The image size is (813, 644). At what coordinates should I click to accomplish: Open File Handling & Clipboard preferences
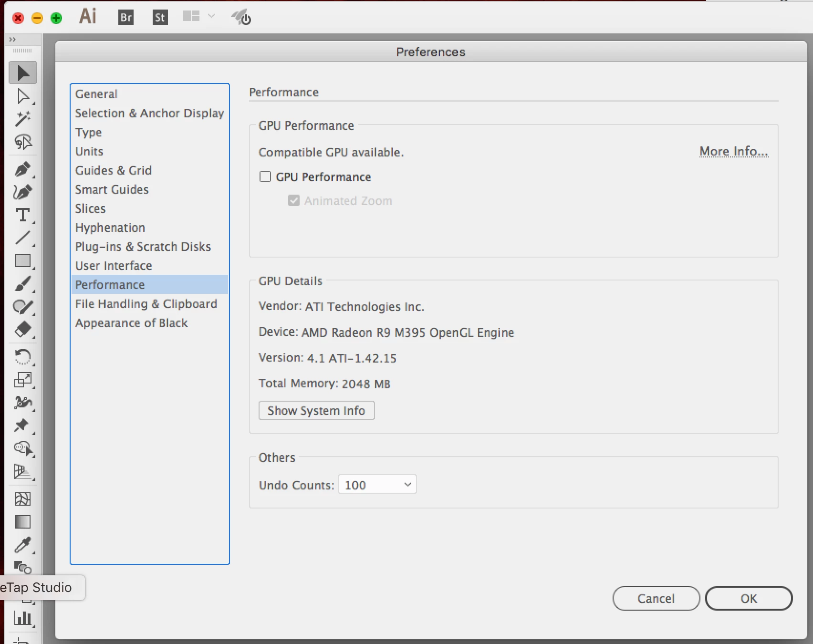(150, 304)
